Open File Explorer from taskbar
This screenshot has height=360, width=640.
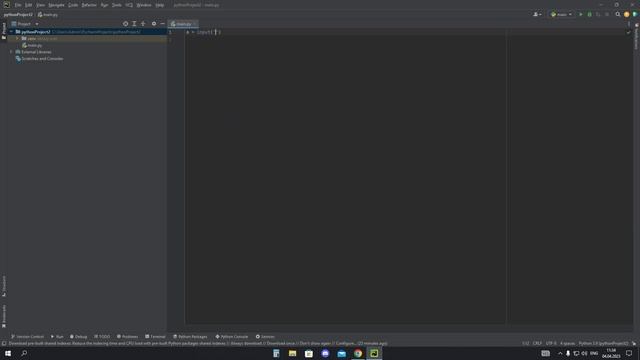click(292, 353)
